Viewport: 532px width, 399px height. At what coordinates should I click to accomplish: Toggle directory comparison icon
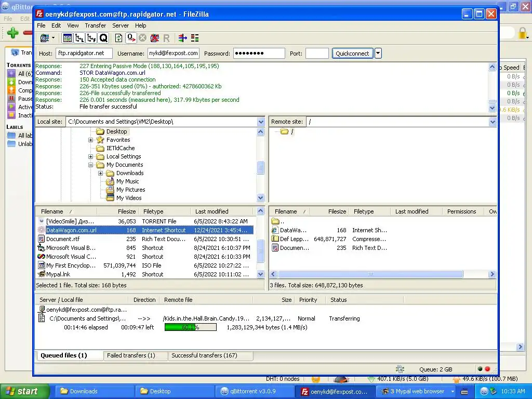click(195, 38)
